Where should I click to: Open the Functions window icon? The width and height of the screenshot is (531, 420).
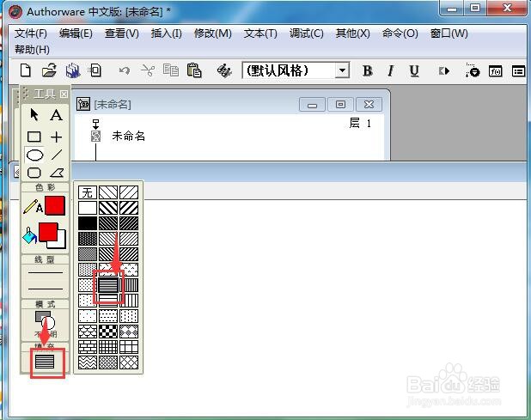[495, 71]
